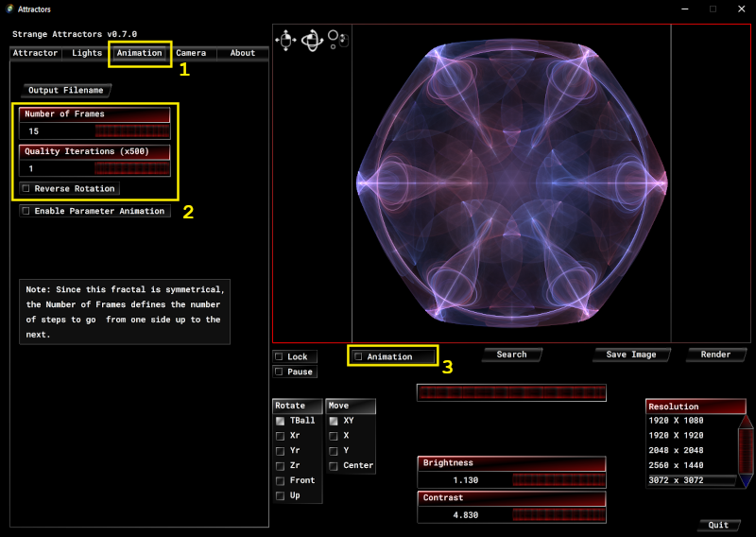
Task: Click the Search button
Action: click(x=512, y=355)
